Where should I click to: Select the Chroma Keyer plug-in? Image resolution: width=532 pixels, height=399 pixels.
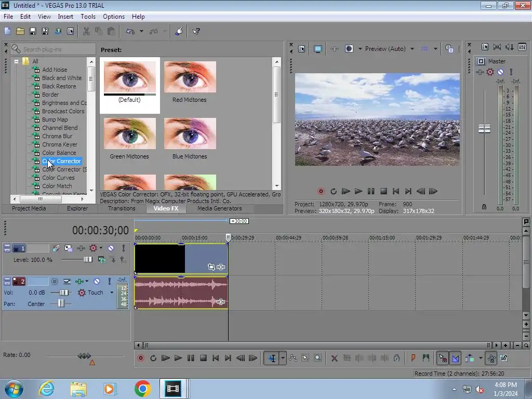pos(59,144)
